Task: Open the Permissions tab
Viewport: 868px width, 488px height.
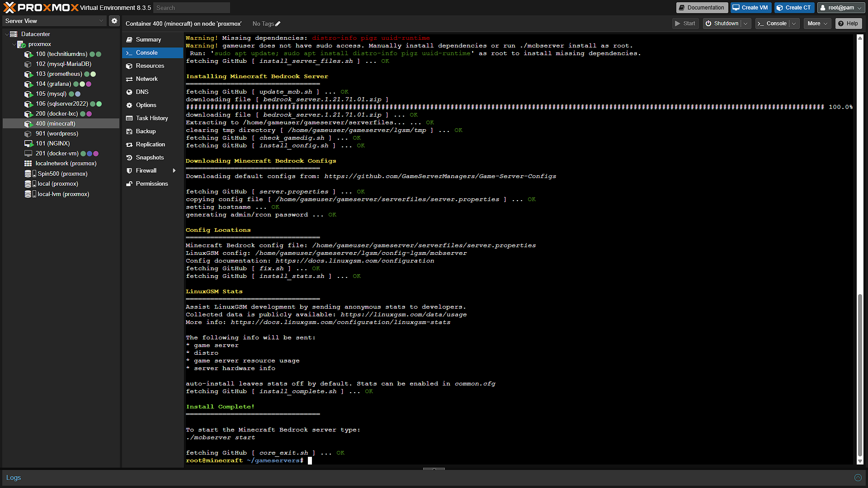Action: pos(152,184)
